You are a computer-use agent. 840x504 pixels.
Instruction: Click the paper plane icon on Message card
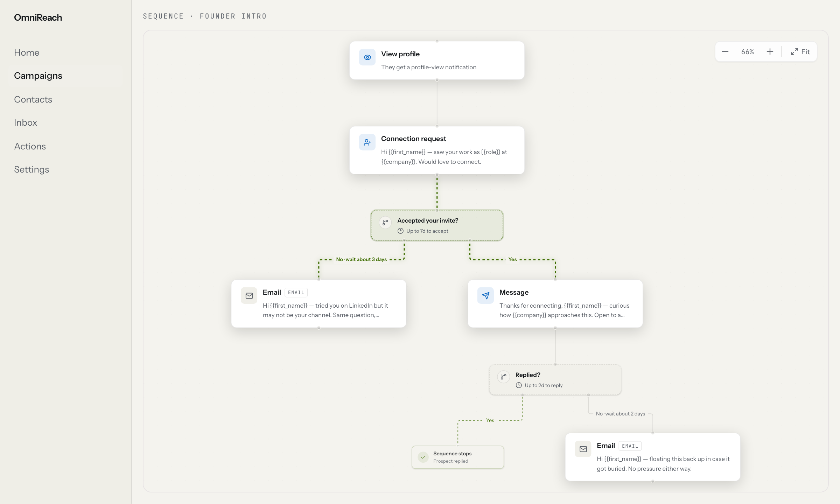coord(485,296)
